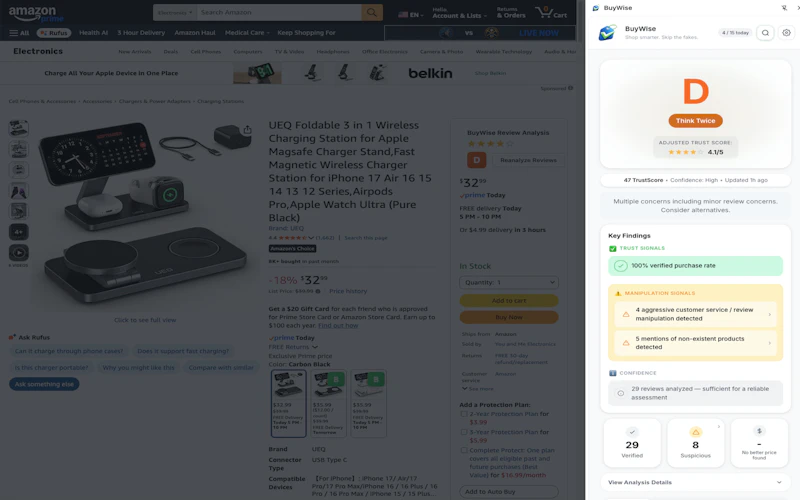Click the US flag language icon

403,14
